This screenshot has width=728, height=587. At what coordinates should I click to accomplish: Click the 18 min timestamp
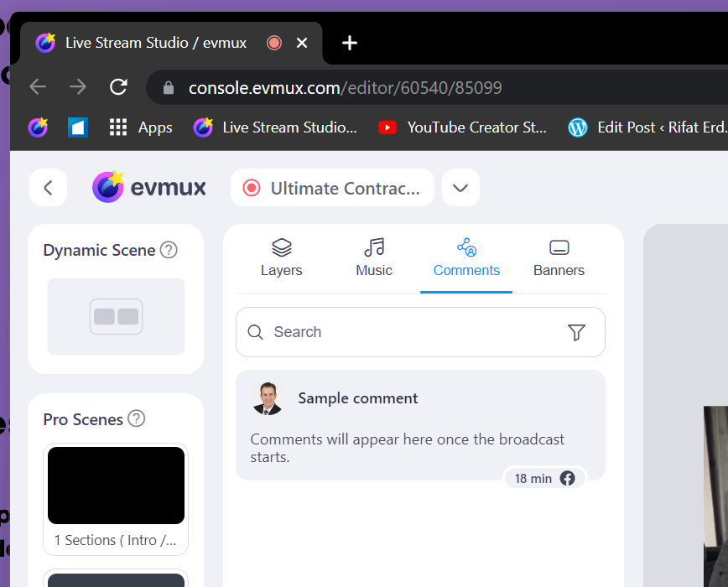[x=533, y=479]
